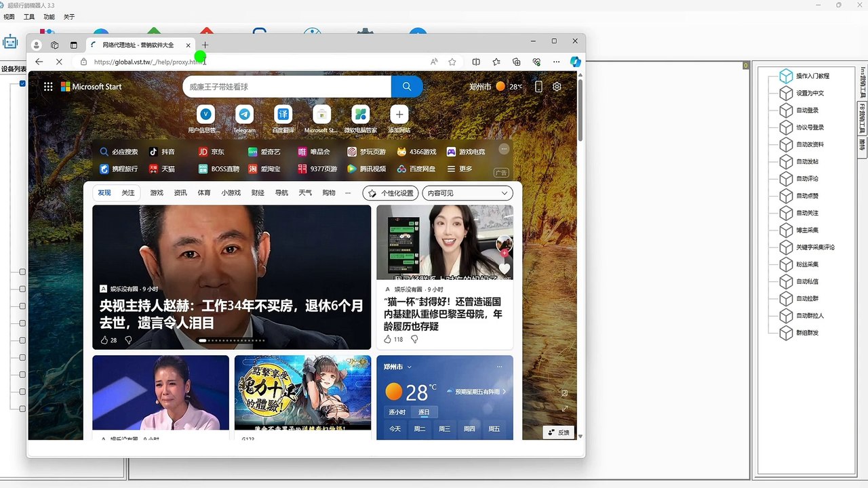868x488 pixels.
Task: Open the browser Settings and more menu
Action: (x=557, y=62)
